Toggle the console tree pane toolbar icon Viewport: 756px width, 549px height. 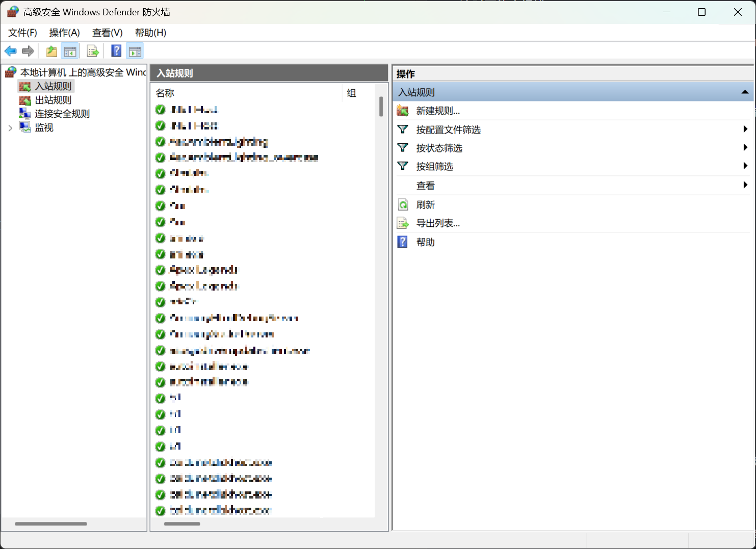[70, 51]
